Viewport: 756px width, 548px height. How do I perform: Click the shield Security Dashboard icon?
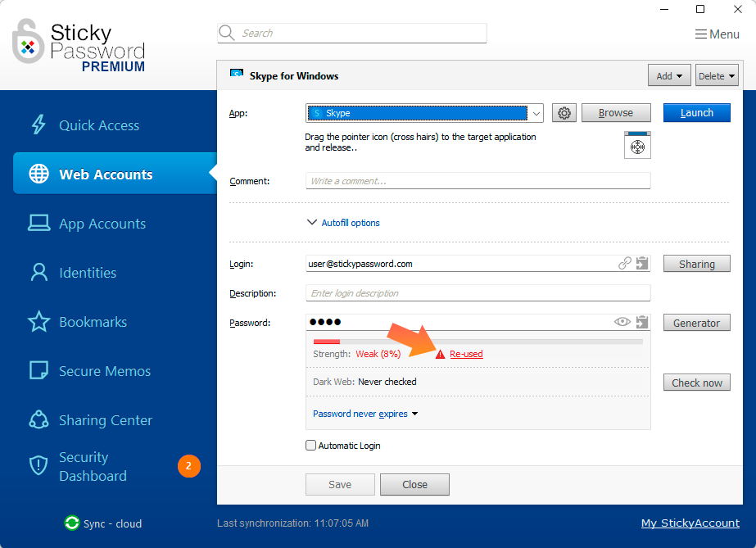click(38, 465)
